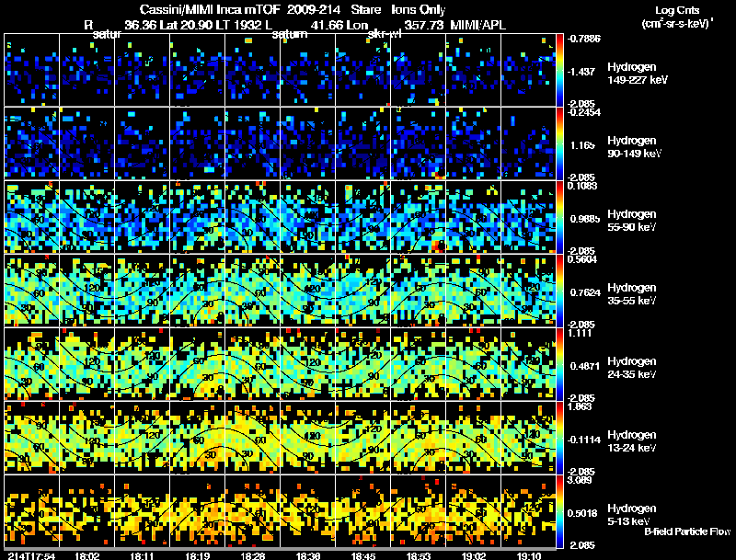This screenshot has width=736, height=560.
Task: Open the 149-227 keV image at 214T17:54
Action: [32, 70]
